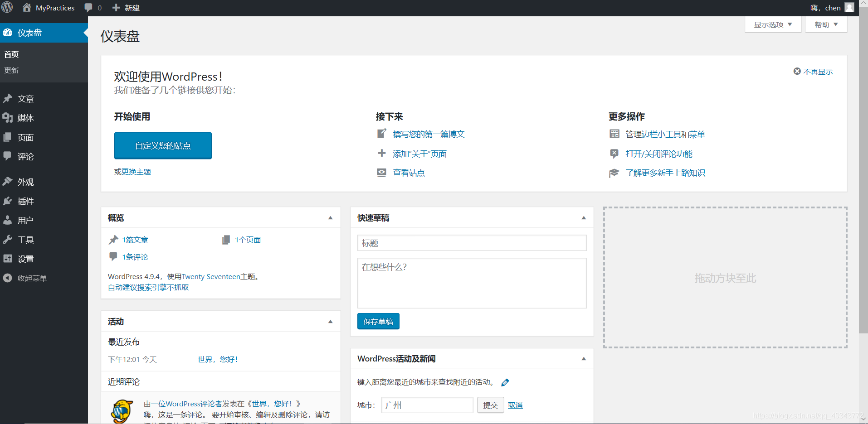Viewport: 868px width, 424px height.
Task: Click the 媒体 media icon in sidebar
Action: [x=8, y=118]
